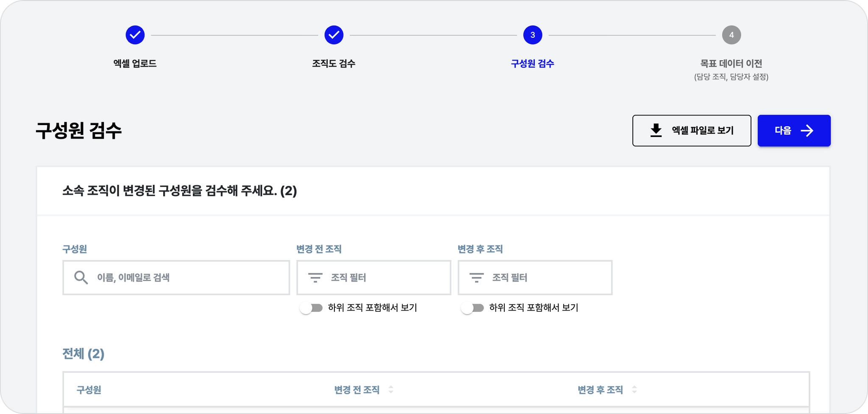Sort table by 변경 전 조직 column
Screen dimensions: 868x414
tap(391, 389)
